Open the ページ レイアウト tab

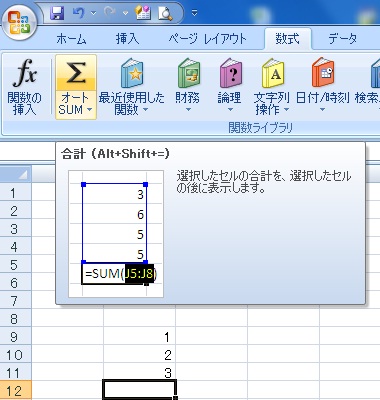[x=207, y=39]
